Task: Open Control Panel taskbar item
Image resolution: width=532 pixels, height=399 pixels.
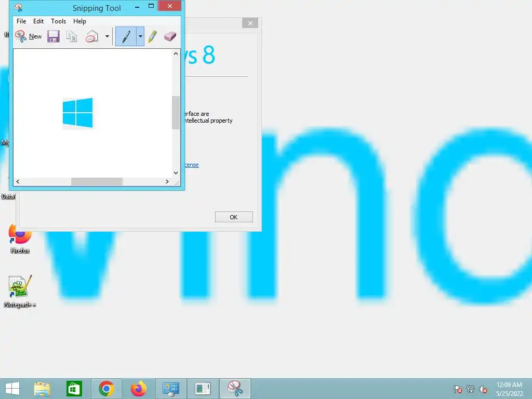Action: click(170, 389)
